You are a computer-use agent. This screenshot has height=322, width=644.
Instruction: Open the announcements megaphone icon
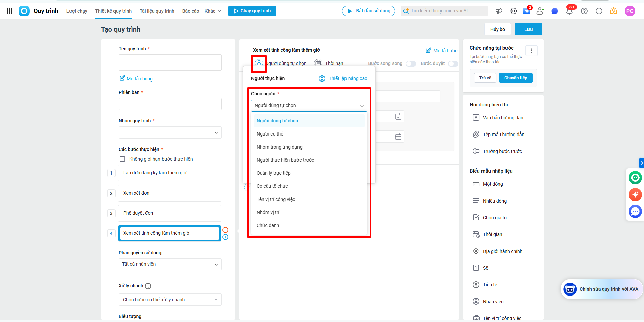click(x=499, y=11)
